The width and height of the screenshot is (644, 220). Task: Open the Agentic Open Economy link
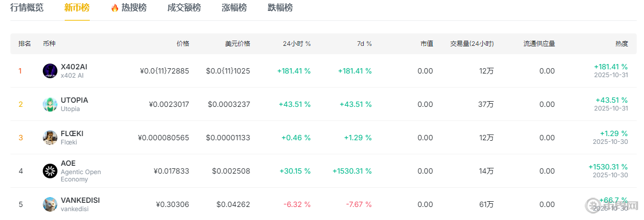(81, 175)
